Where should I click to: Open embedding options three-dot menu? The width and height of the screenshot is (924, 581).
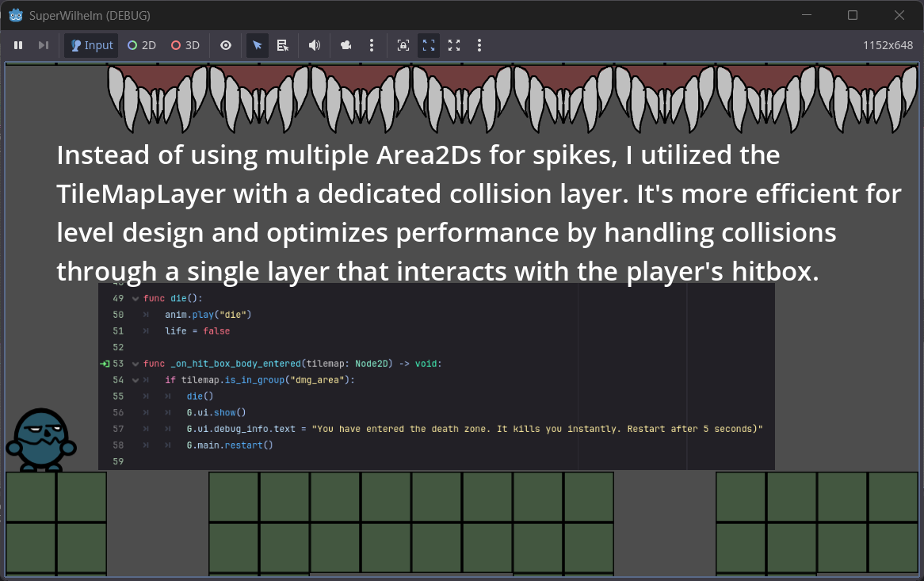(479, 45)
